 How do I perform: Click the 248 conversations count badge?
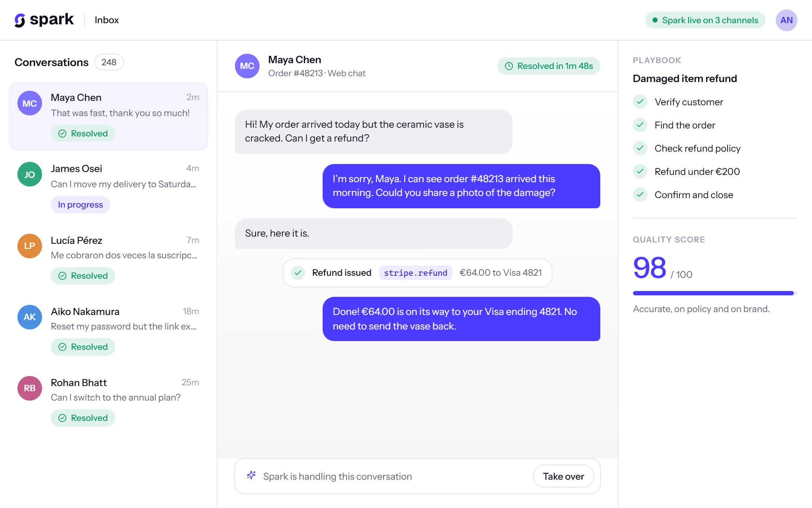(109, 62)
